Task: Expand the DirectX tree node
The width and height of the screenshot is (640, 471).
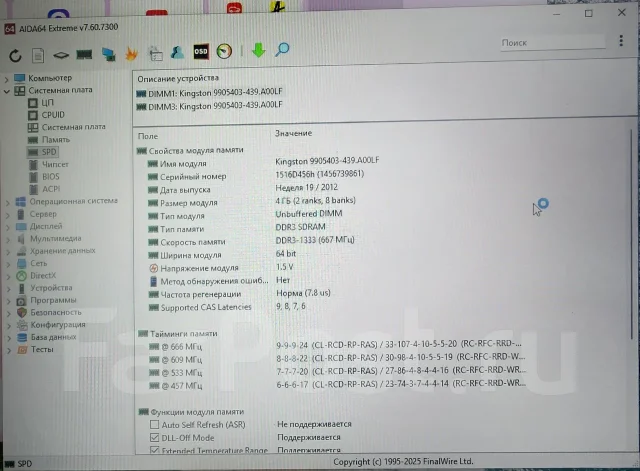Action: pyautogui.click(x=8, y=277)
